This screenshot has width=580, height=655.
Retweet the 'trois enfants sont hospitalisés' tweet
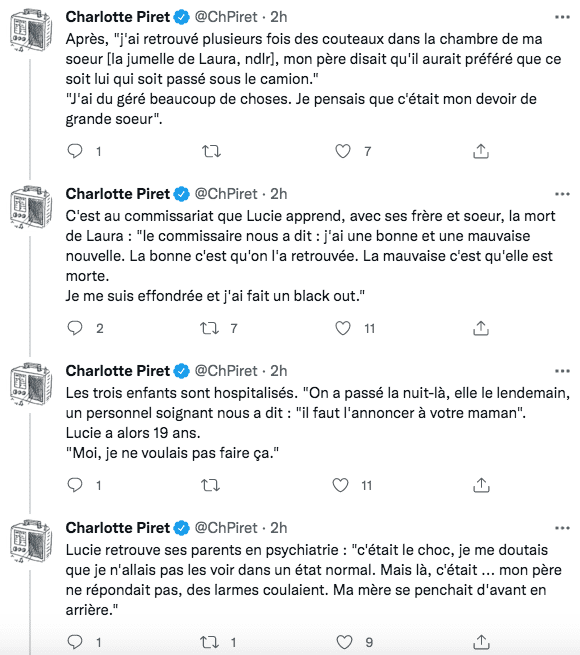pos(210,485)
